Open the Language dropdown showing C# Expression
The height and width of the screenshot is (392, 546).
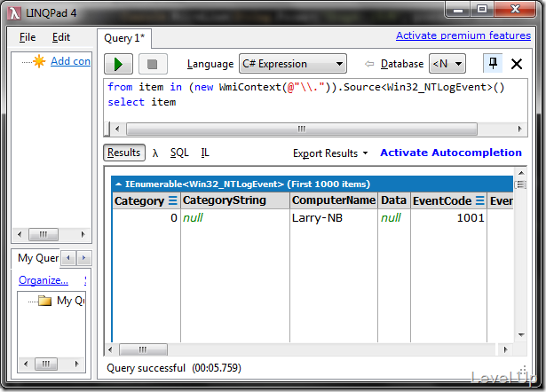[293, 64]
